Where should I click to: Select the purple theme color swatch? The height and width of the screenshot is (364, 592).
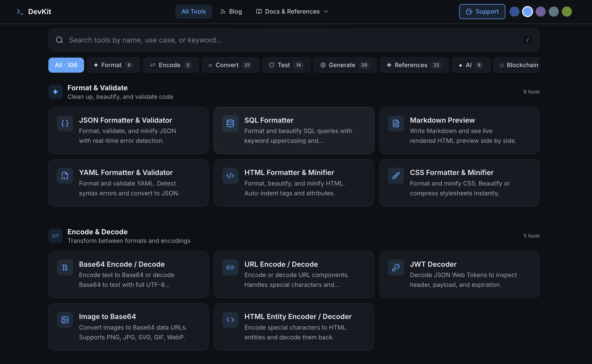point(541,11)
